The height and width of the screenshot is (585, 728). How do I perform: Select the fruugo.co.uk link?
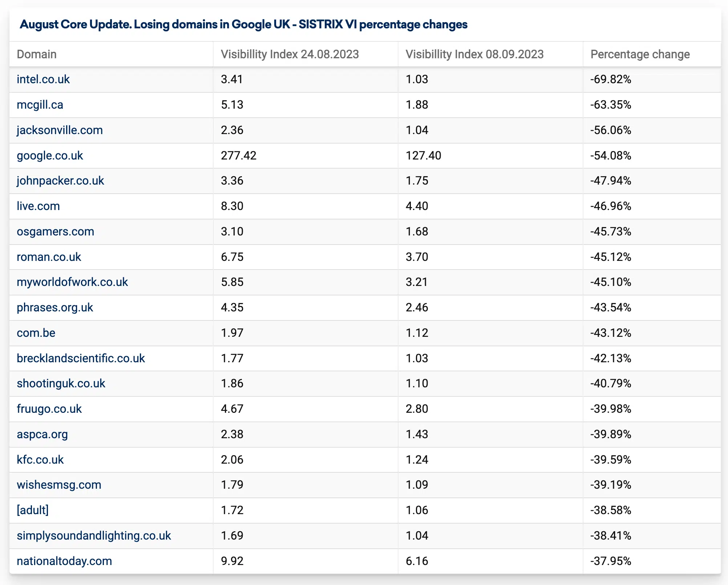click(49, 409)
